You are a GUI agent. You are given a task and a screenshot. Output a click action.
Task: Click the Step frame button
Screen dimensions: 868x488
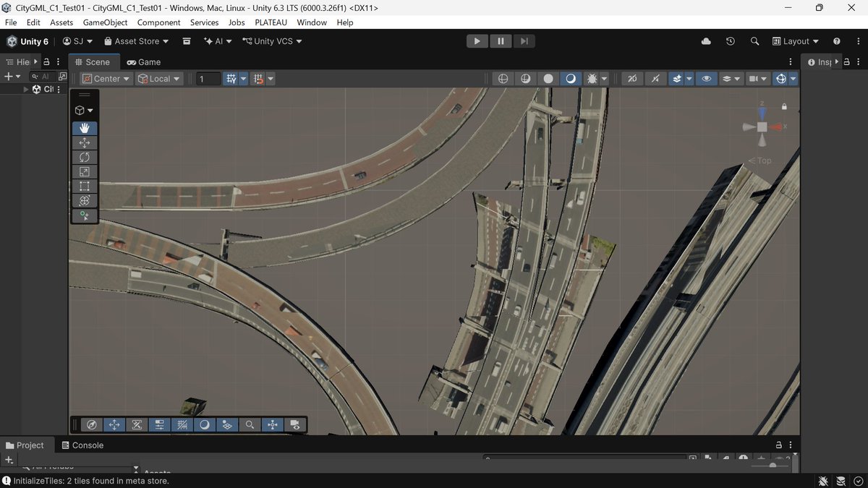(x=524, y=41)
